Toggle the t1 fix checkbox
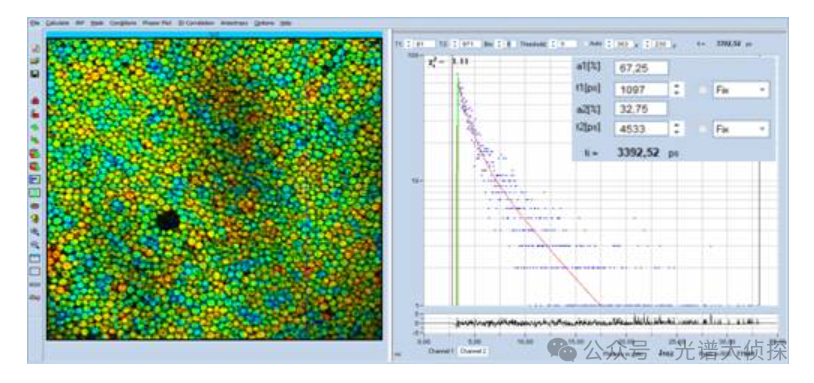The height and width of the screenshot is (383, 814). (x=702, y=90)
